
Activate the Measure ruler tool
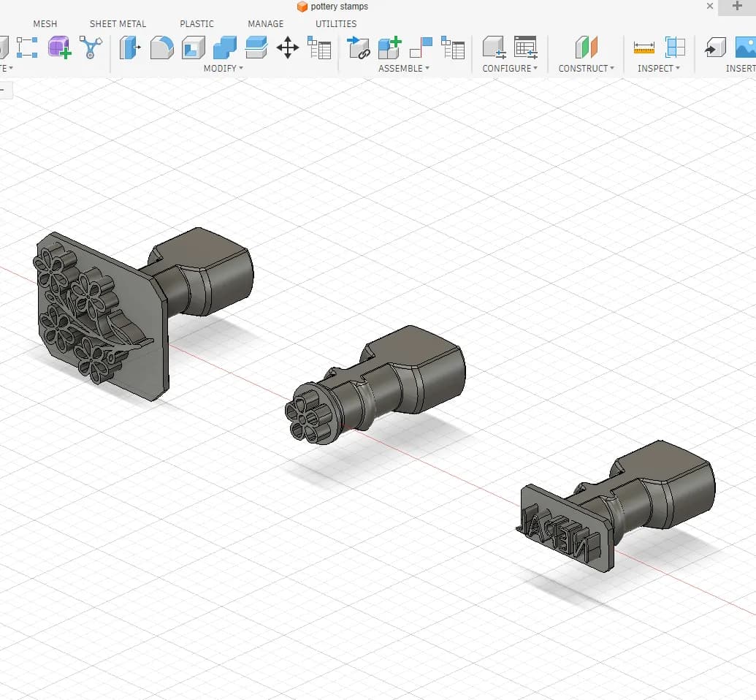(x=644, y=47)
